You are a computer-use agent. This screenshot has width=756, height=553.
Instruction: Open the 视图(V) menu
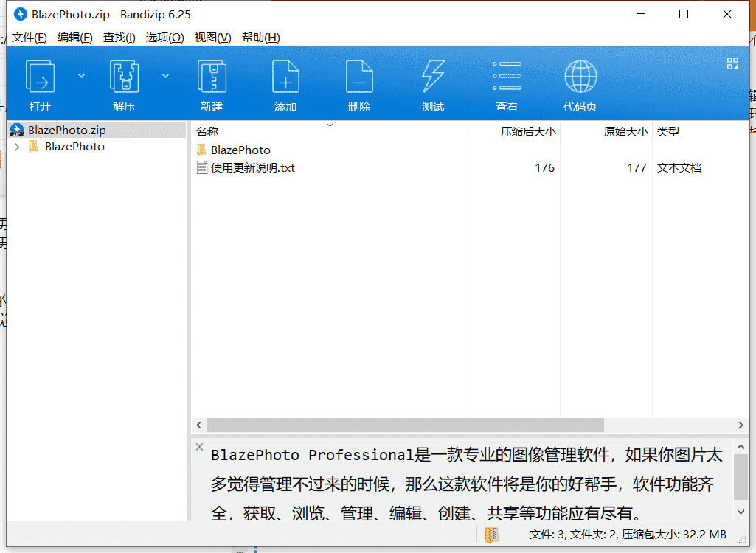coord(212,38)
